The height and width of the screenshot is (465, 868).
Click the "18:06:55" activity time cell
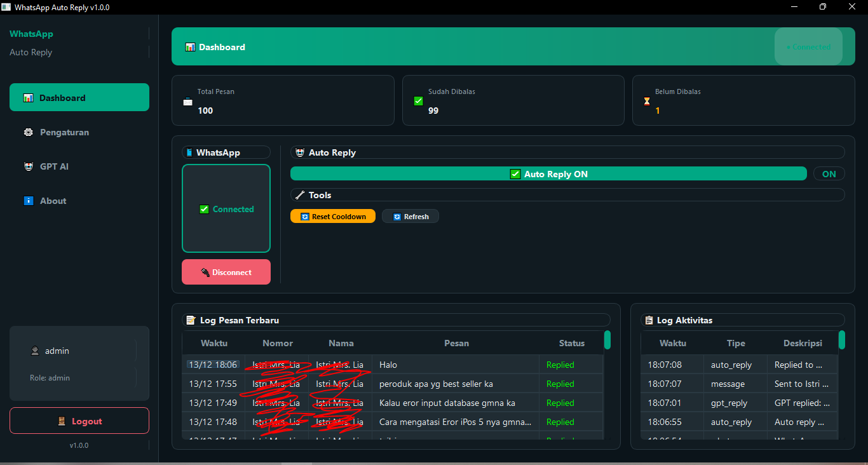672,422
